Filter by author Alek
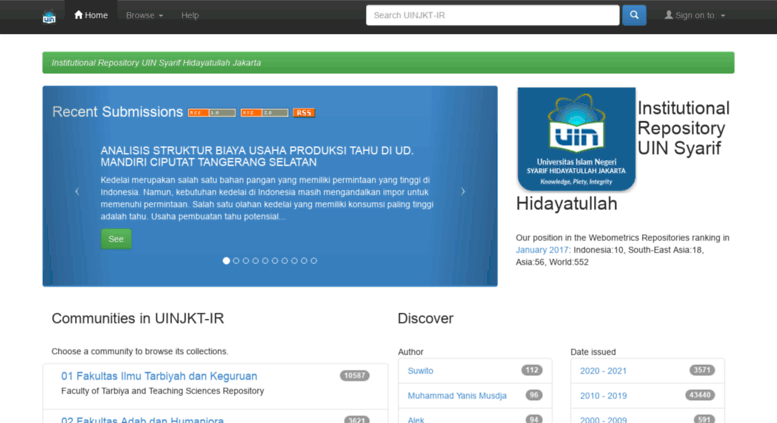 click(416, 420)
